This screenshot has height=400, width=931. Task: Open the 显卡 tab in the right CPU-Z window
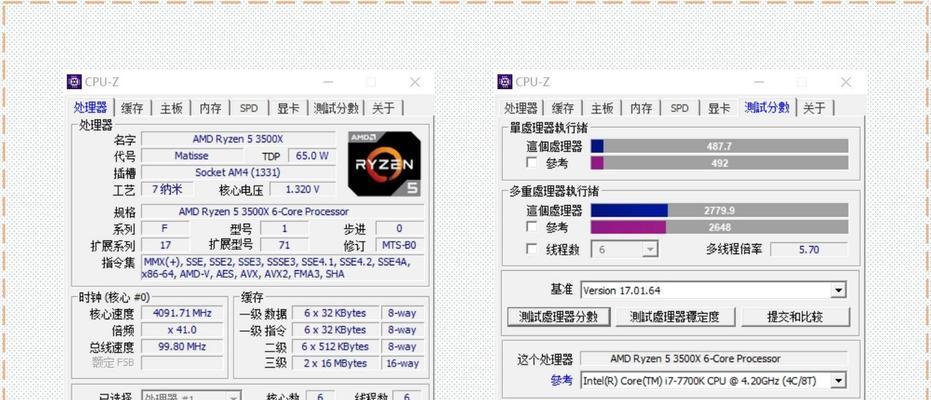(x=718, y=108)
